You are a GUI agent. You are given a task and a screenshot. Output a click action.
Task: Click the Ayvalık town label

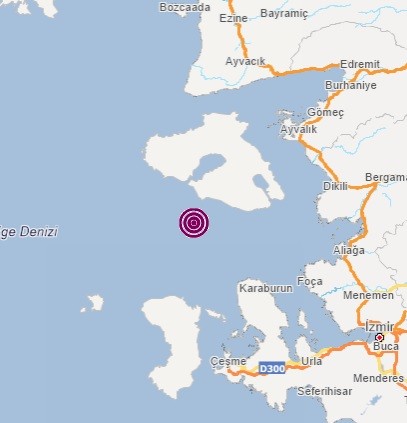point(298,129)
